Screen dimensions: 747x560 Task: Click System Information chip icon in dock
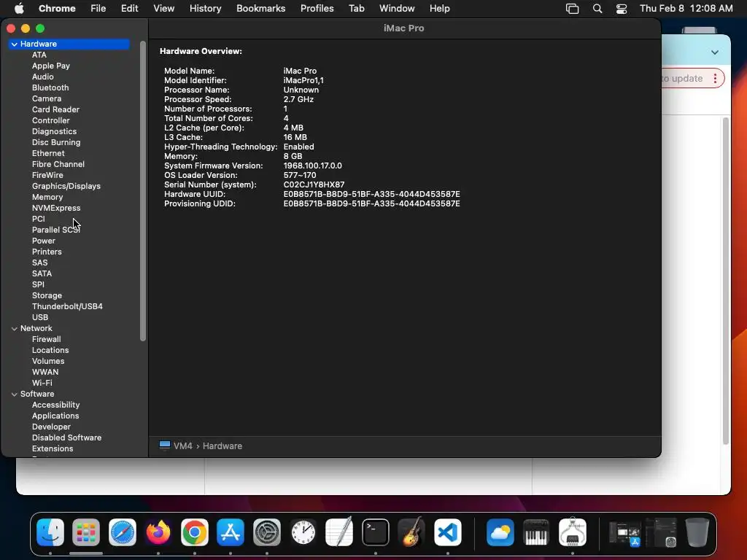[x=573, y=532]
